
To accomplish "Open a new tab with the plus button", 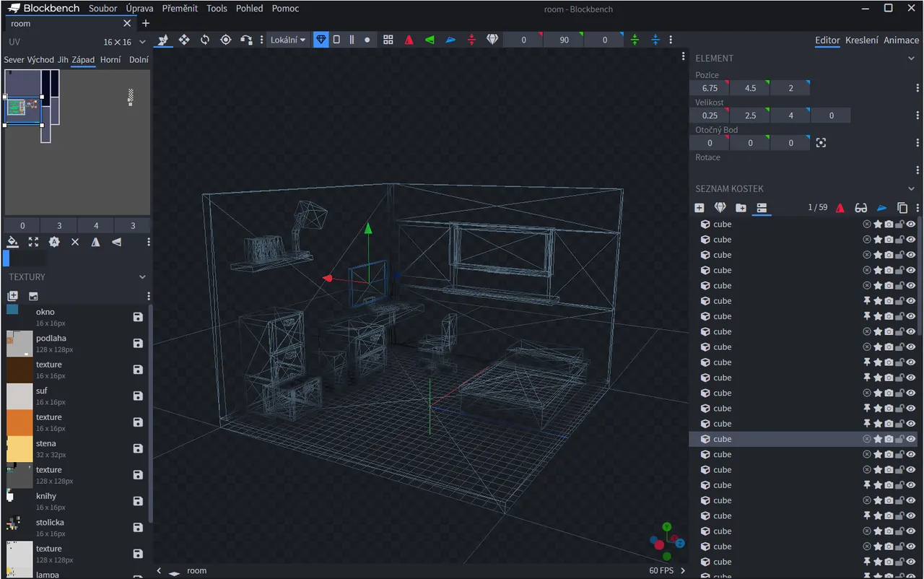I will point(145,23).
